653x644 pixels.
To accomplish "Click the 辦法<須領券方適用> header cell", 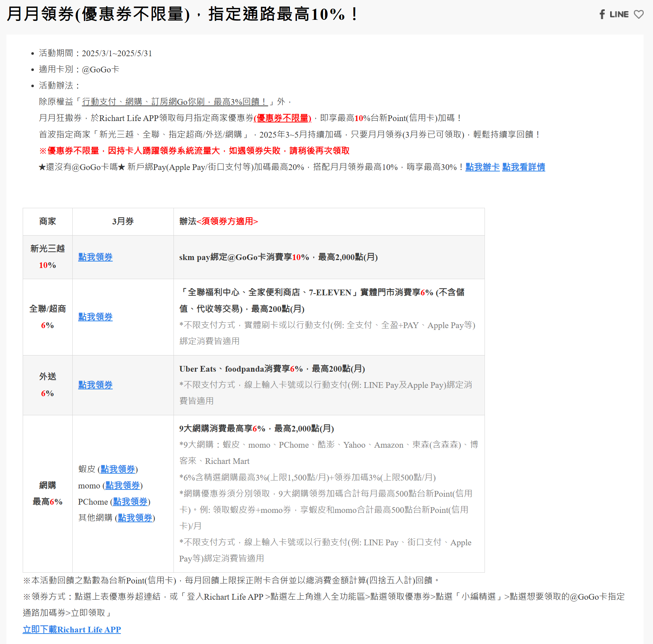I will coord(219,221).
